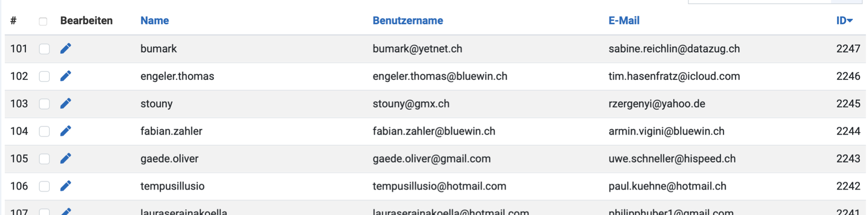Select the checkbox for row 103
The width and height of the screenshot is (868, 215).
[44, 104]
